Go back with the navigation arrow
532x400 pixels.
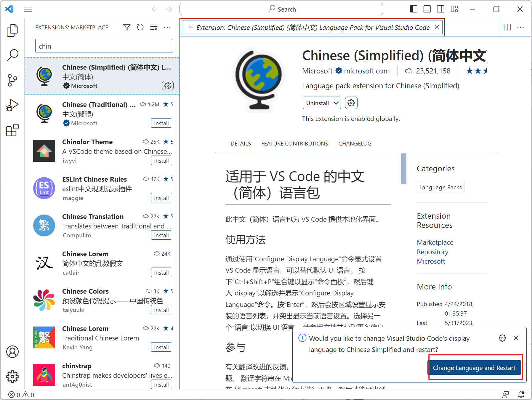(155, 9)
